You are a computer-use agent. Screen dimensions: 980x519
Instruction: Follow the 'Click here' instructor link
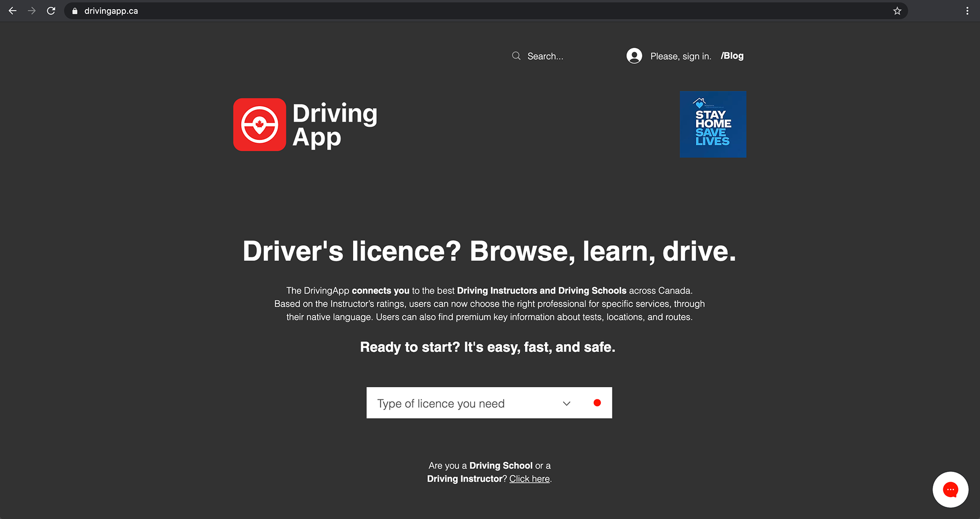click(529, 479)
